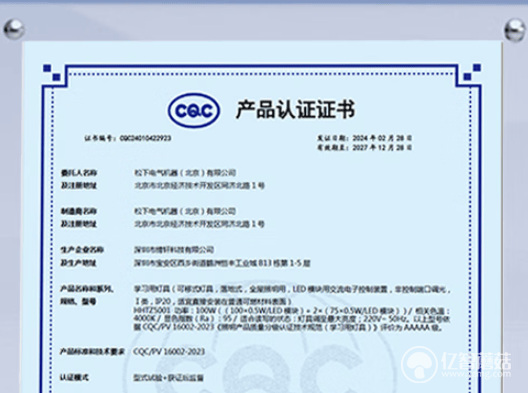This screenshot has width=528, height=393.
Task: Click the 生产企业名称 field label
Action: click(82, 250)
